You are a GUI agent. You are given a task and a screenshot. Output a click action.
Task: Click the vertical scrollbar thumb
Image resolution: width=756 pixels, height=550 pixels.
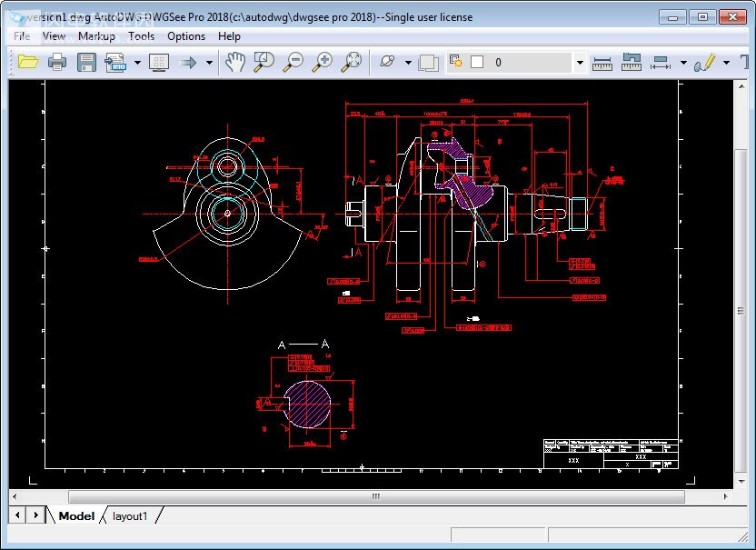click(x=741, y=311)
